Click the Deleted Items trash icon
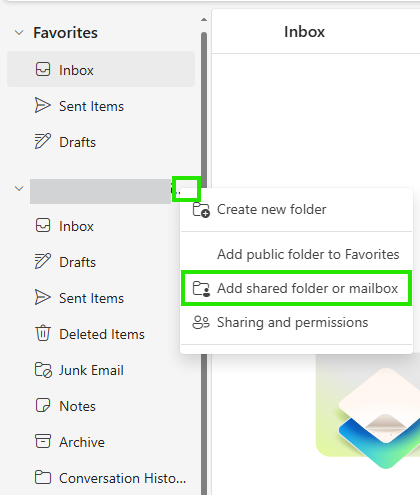Image resolution: width=420 pixels, height=495 pixels. click(x=43, y=333)
